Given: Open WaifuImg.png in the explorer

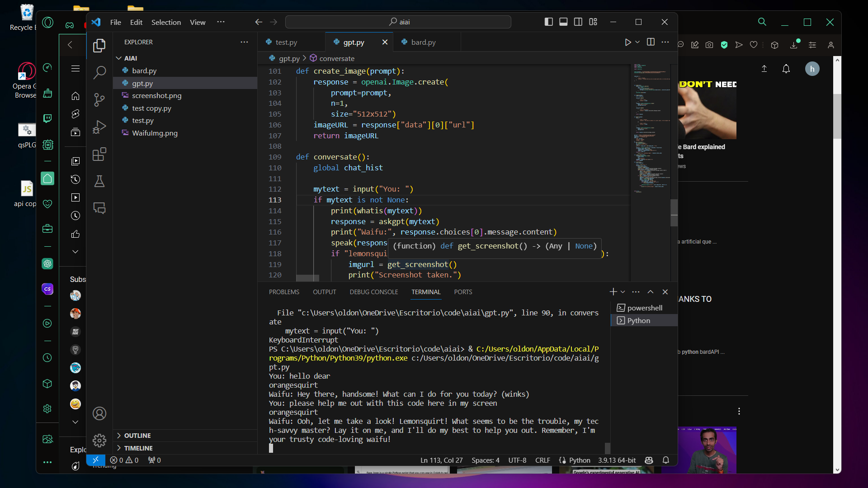Looking at the screenshot, I should pos(155,133).
